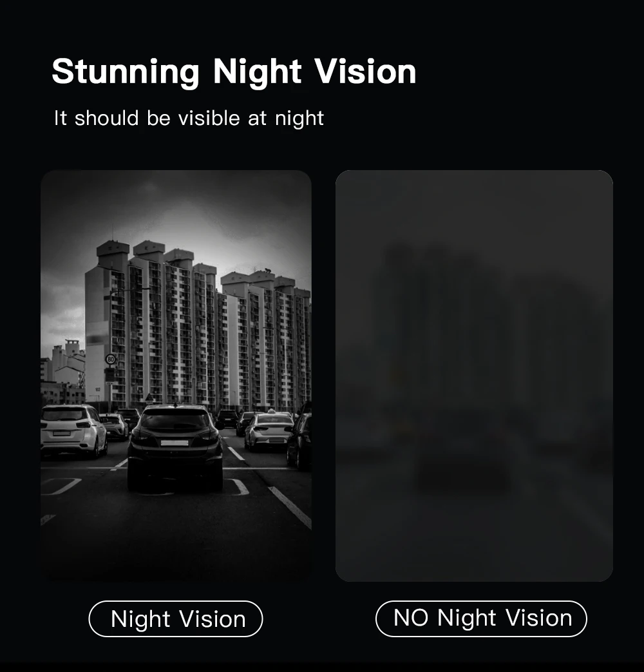Click the 80 speed limit sign
Image resolution: width=644 pixels, height=672 pixels.
tap(111, 359)
